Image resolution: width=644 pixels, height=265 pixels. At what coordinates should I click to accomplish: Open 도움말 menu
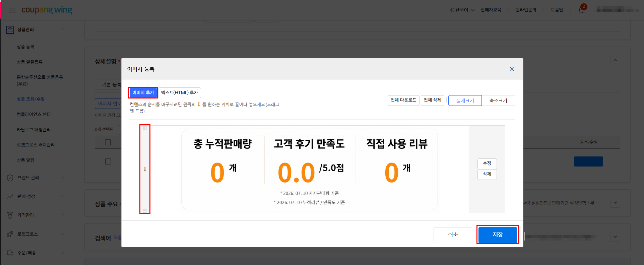coord(557,10)
